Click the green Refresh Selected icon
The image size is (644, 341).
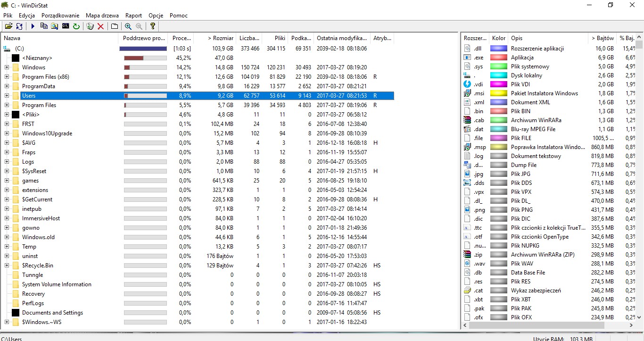point(76,26)
